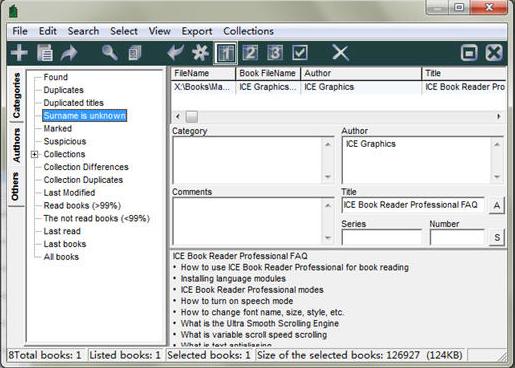Click the magnifying glass search icon
Viewport: 515px width, 368px height.
[x=110, y=53]
